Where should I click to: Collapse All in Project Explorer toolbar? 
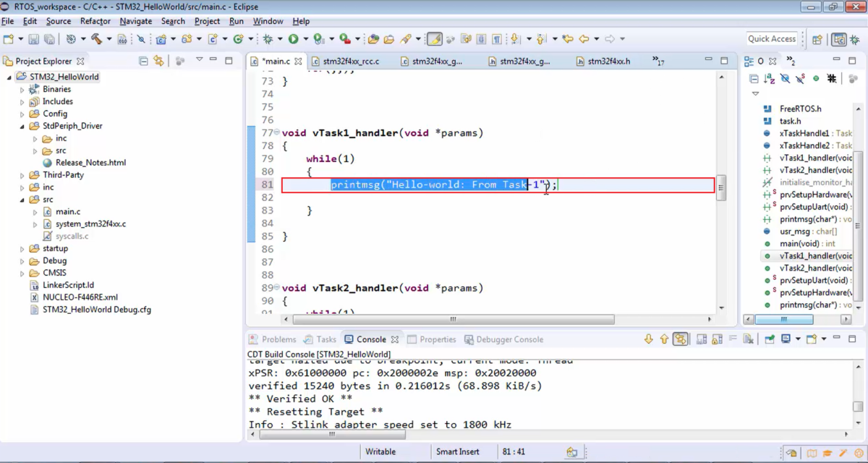(x=143, y=61)
